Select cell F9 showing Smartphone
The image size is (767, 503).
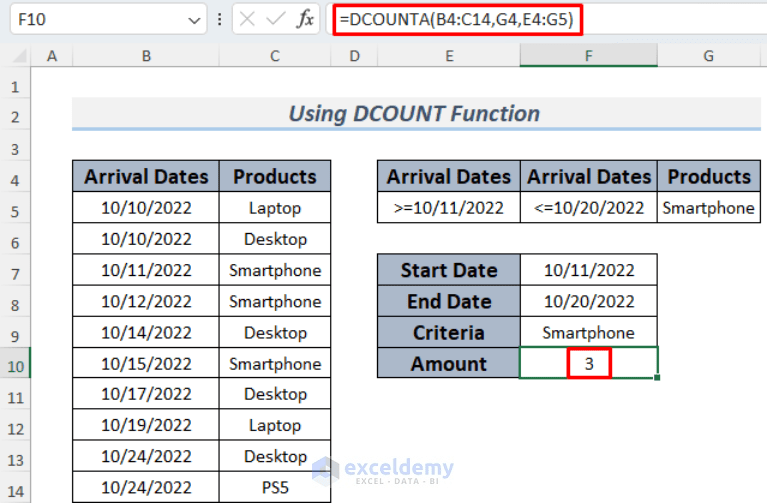(x=588, y=333)
